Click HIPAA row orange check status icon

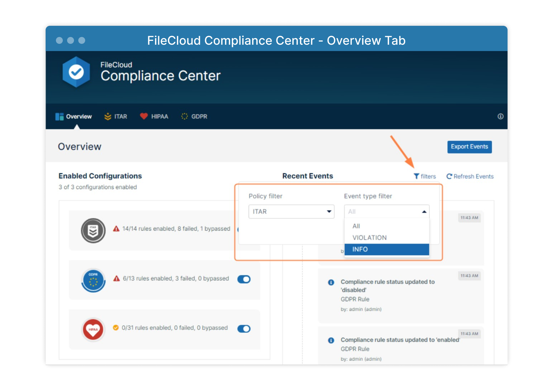(x=116, y=328)
